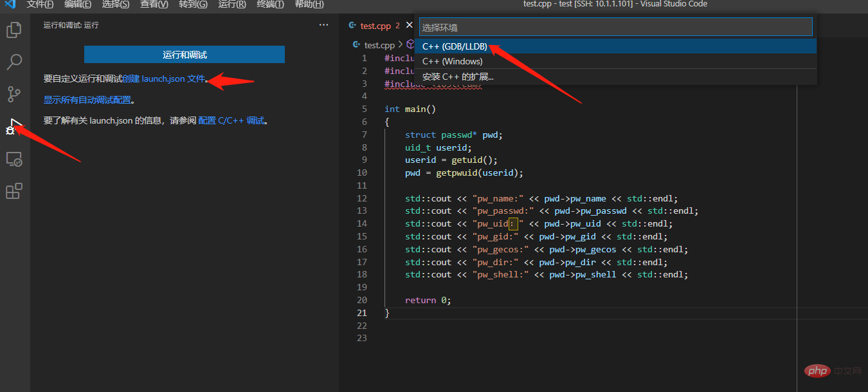Click the 显示所有自动调试配置 link
The height and width of the screenshot is (392, 868).
(87, 100)
